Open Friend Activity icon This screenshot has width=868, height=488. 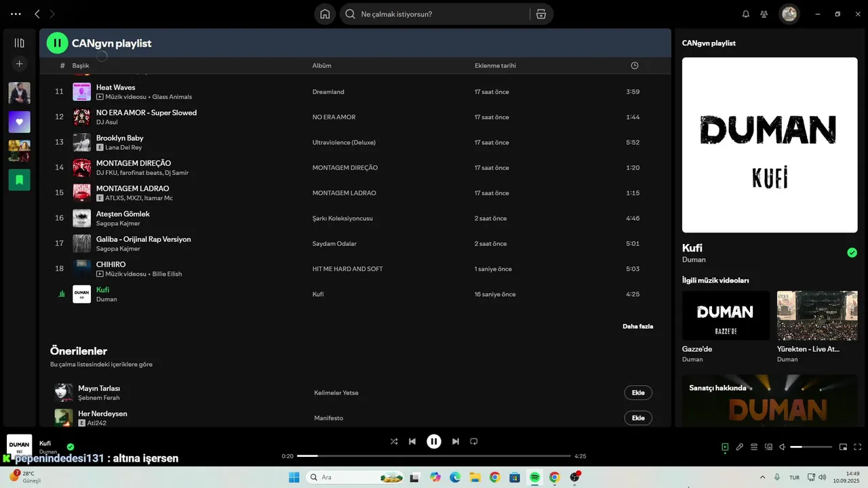764,14
